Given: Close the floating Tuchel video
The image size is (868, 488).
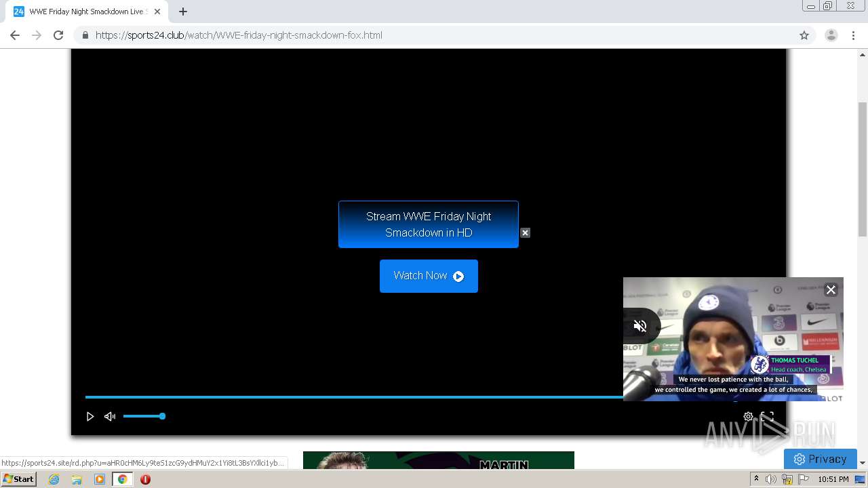Looking at the screenshot, I should (831, 289).
